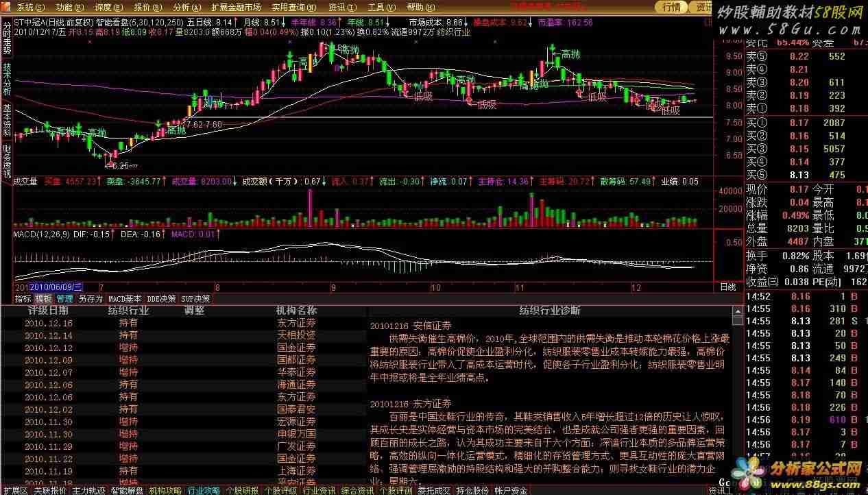Select the 2010.12.14 天相投资 rating row
Screen dimensions: 868x495
point(185,335)
